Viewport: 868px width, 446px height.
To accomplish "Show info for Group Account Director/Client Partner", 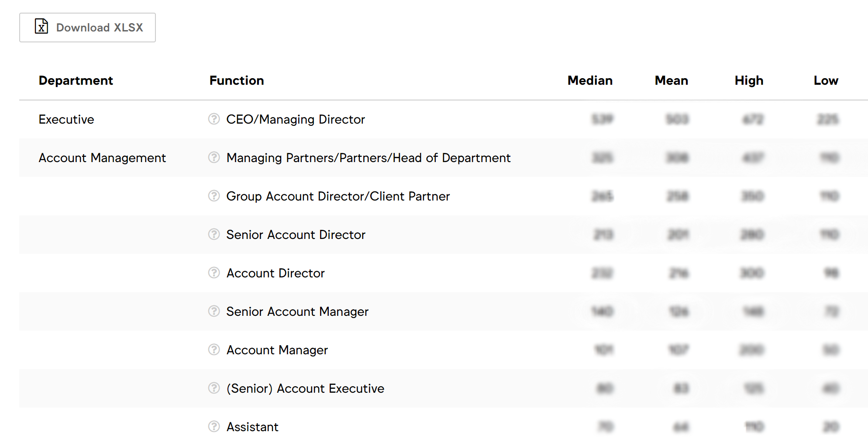I will click(x=214, y=196).
